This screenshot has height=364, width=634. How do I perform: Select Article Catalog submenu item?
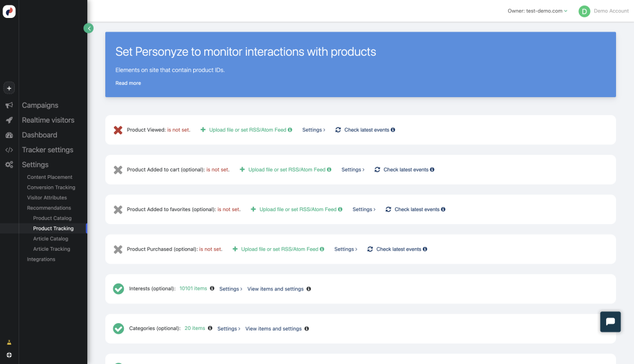point(51,238)
